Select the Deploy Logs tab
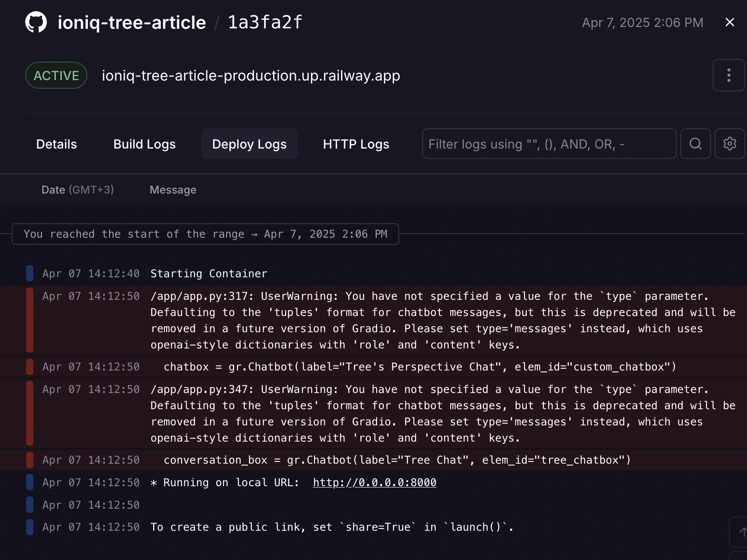Screen dimensions: 747x560 (x=249, y=144)
